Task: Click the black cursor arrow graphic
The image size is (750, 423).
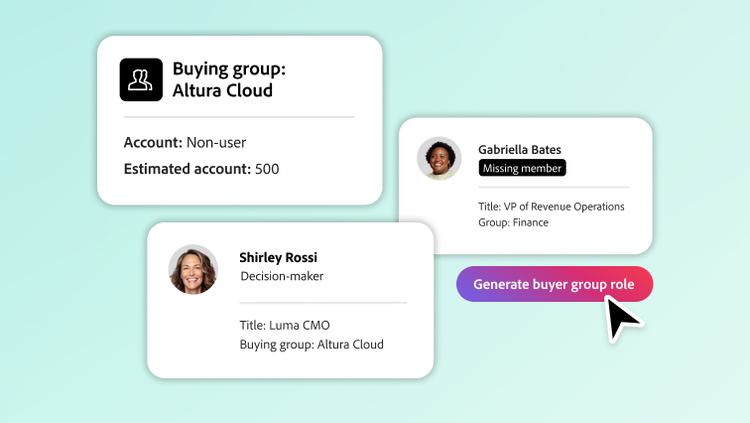Action: 622,319
